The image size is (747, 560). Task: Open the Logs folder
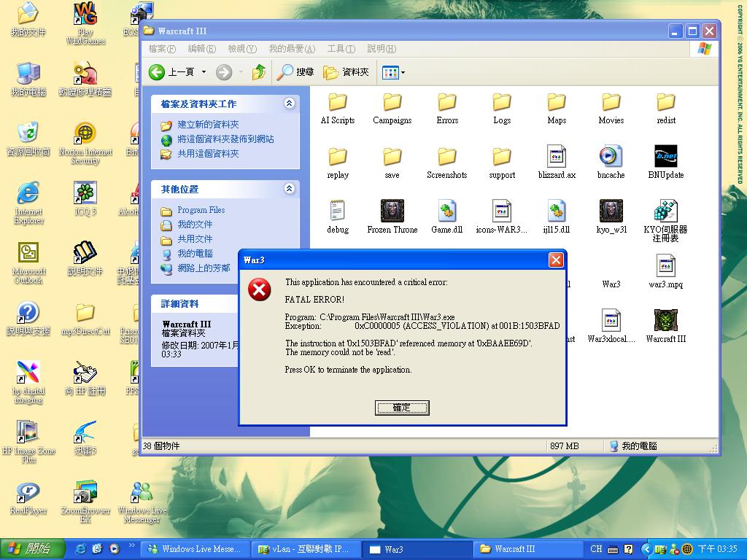click(x=502, y=109)
